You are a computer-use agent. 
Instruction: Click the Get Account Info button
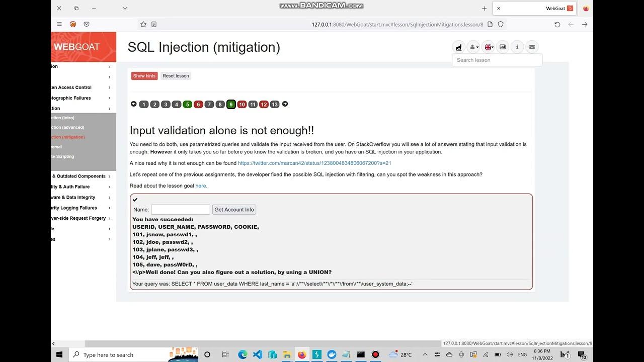click(x=234, y=210)
